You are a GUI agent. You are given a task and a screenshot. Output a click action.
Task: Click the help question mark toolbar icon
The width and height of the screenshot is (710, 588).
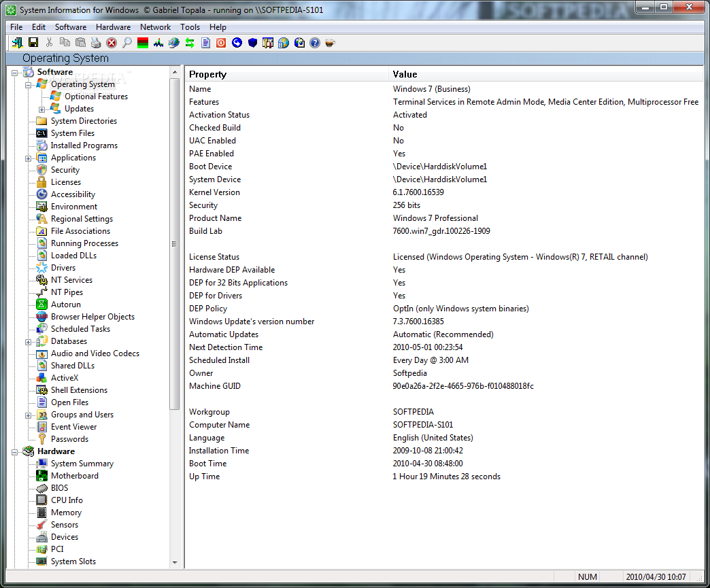point(314,42)
